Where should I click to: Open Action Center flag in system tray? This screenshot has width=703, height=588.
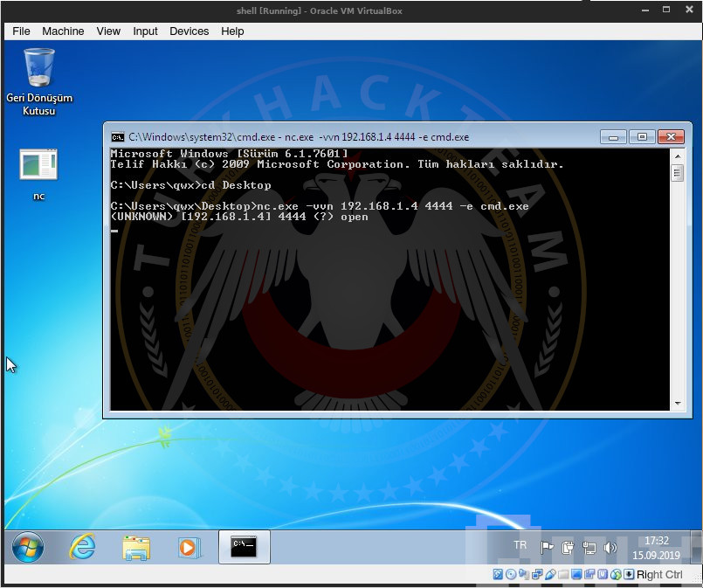coord(547,547)
